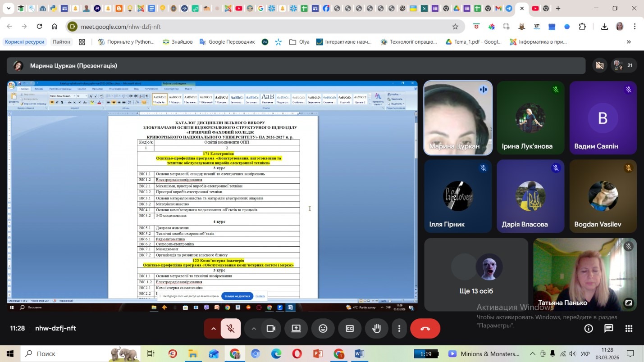Show the participants list with 21 people
The height and width of the screenshot is (362, 644).
624,65
